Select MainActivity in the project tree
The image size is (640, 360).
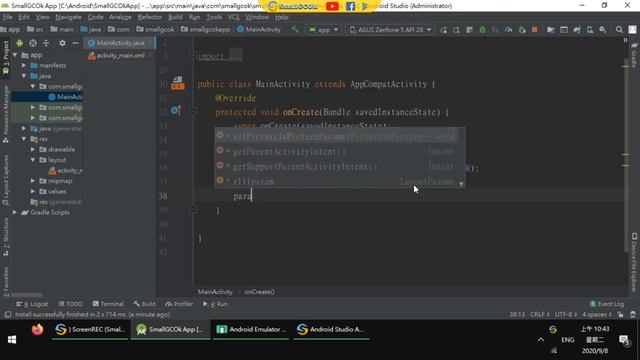(65, 97)
